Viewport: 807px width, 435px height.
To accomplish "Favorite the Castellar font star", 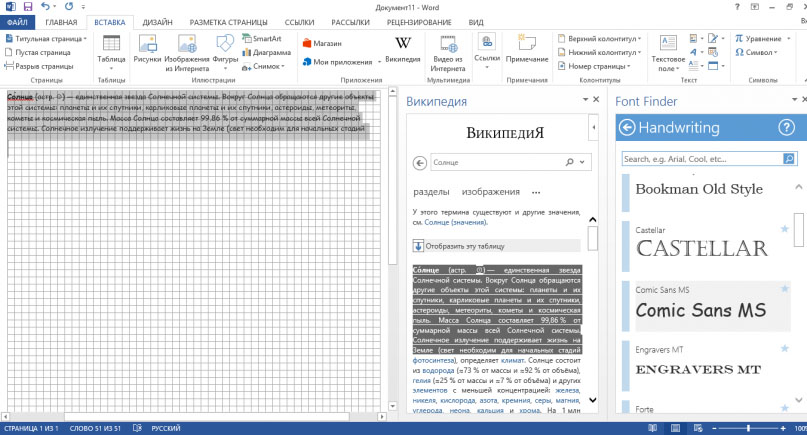I will [784, 229].
